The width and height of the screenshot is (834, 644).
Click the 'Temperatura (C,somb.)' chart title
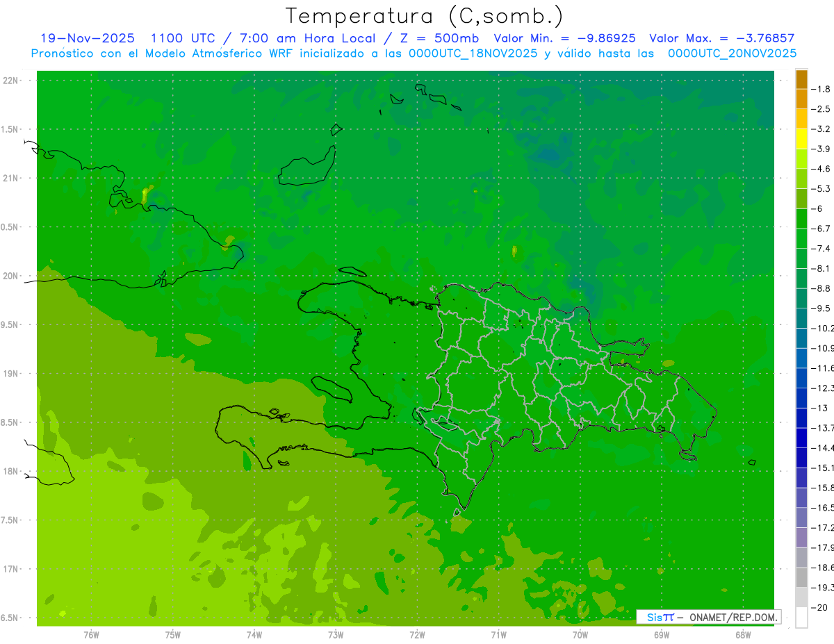coord(424,16)
